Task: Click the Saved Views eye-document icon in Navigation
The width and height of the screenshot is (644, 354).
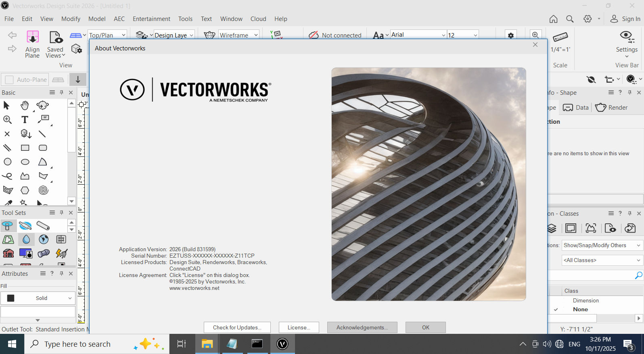Action: pos(610,228)
